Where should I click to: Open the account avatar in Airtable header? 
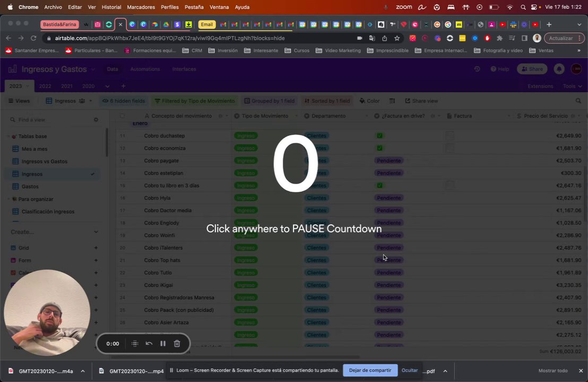[x=576, y=69]
